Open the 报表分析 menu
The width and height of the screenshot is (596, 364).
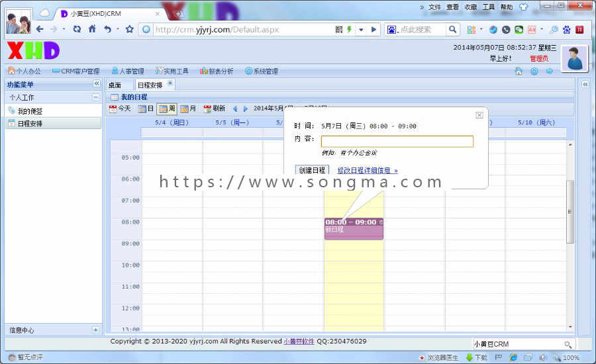217,71
